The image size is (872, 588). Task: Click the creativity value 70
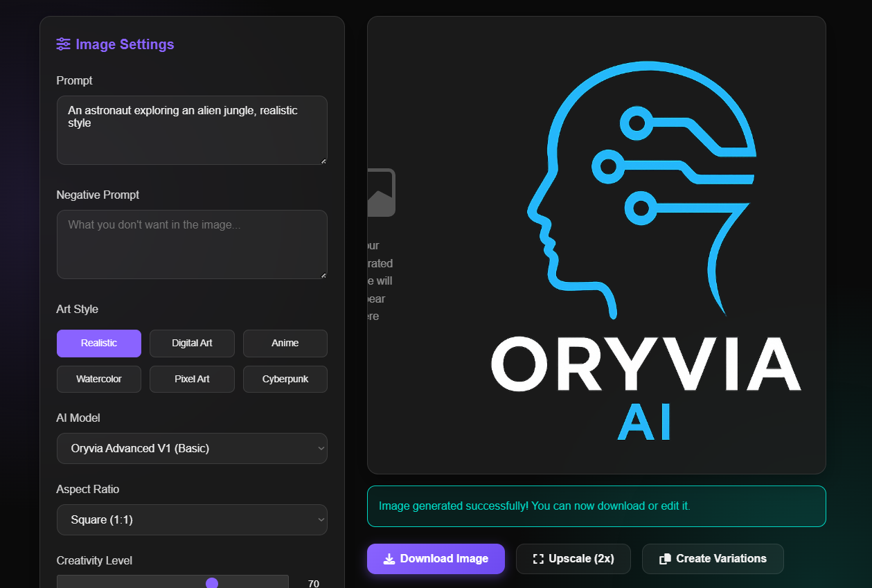coord(314,584)
